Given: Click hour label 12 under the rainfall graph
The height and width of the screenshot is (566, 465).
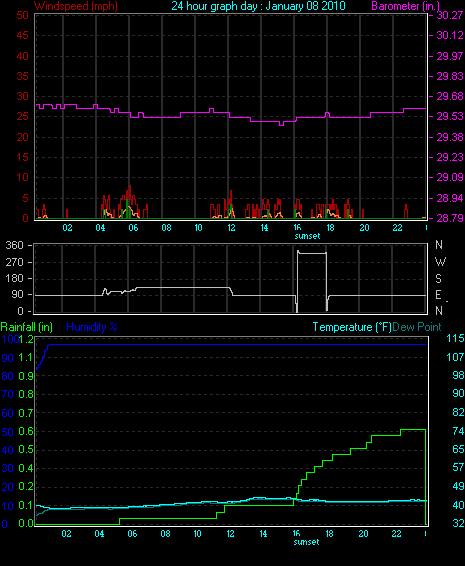Looking at the screenshot, I should (230, 534).
